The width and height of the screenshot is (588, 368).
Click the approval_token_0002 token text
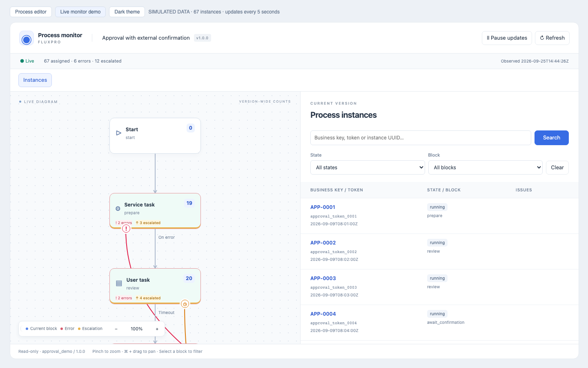pyautogui.click(x=334, y=252)
